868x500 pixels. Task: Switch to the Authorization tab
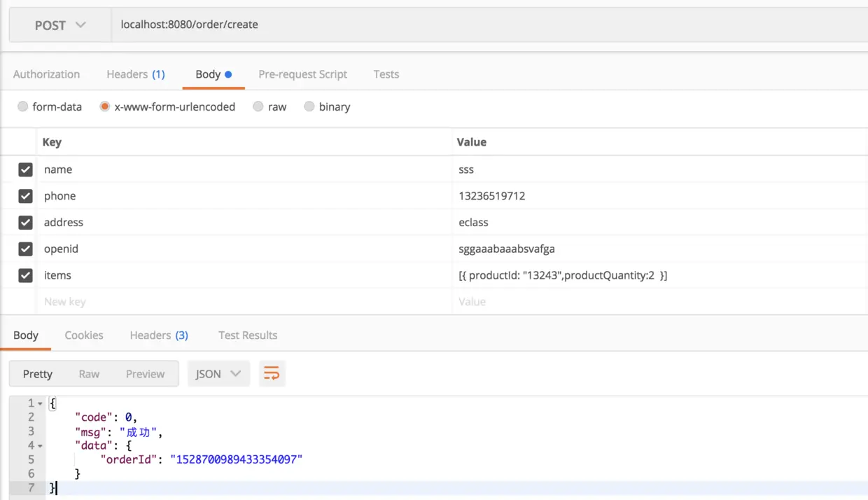click(x=46, y=74)
